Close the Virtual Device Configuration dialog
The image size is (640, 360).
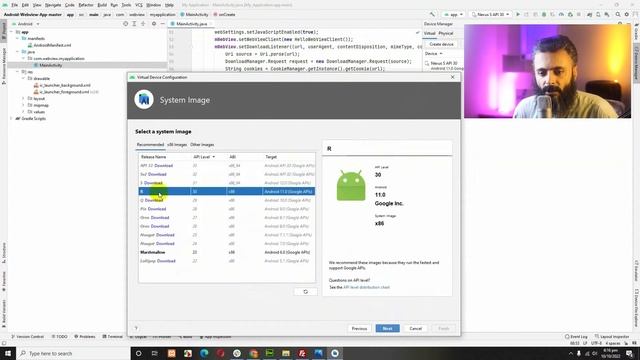click(452, 77)
